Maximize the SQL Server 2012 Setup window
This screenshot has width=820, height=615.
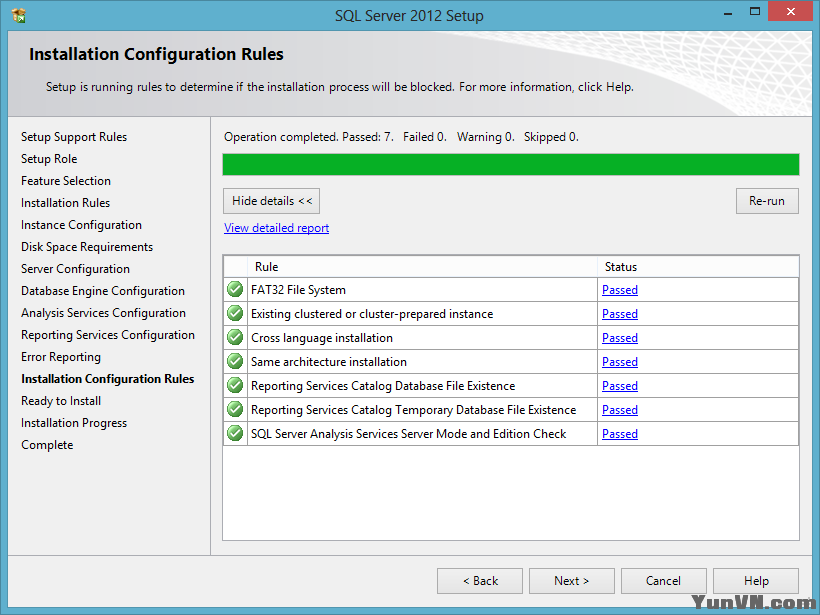pos(755,12)
